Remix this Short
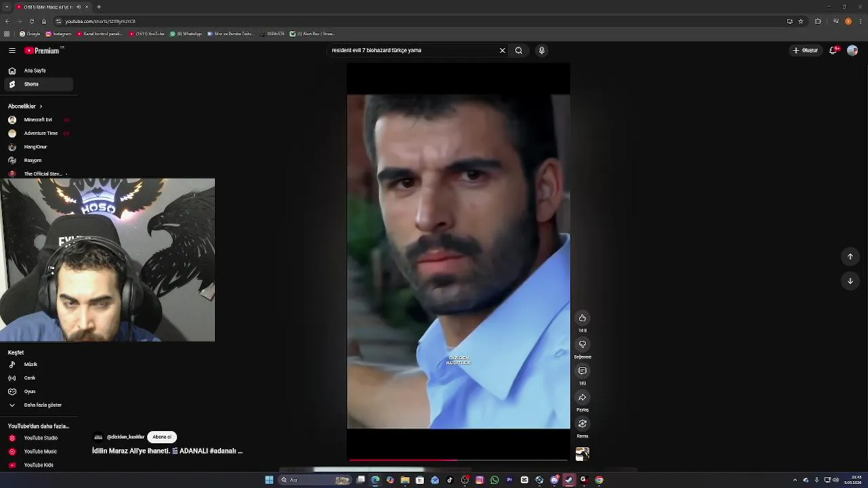Image resolution: width=868 pixels, height=488 pixels. coord(583,424)
